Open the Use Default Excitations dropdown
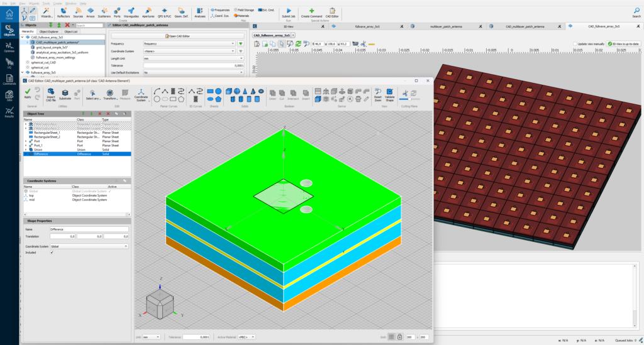 (194, 73)
